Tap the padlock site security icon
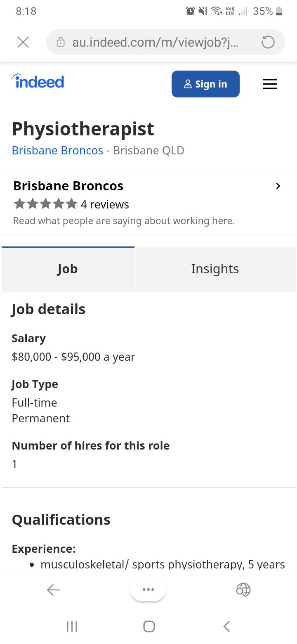The width and height of the screenshot is (297, 644). coord(61,42)
